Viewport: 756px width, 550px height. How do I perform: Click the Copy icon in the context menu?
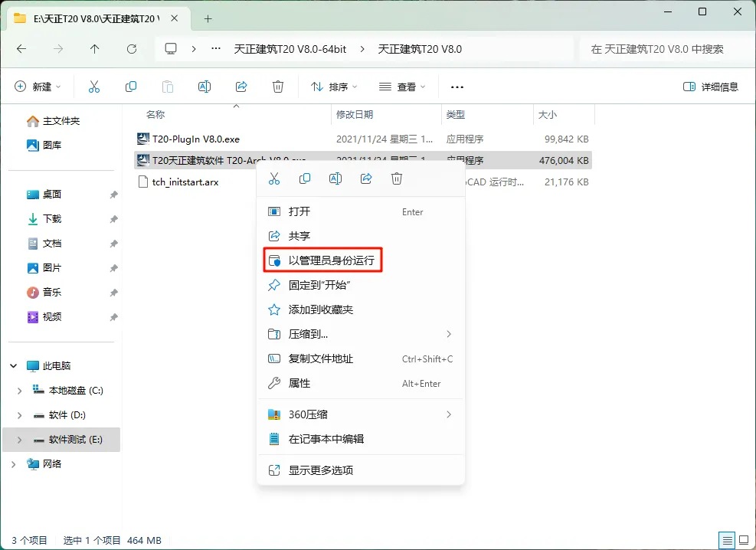[x=305, y=178]
